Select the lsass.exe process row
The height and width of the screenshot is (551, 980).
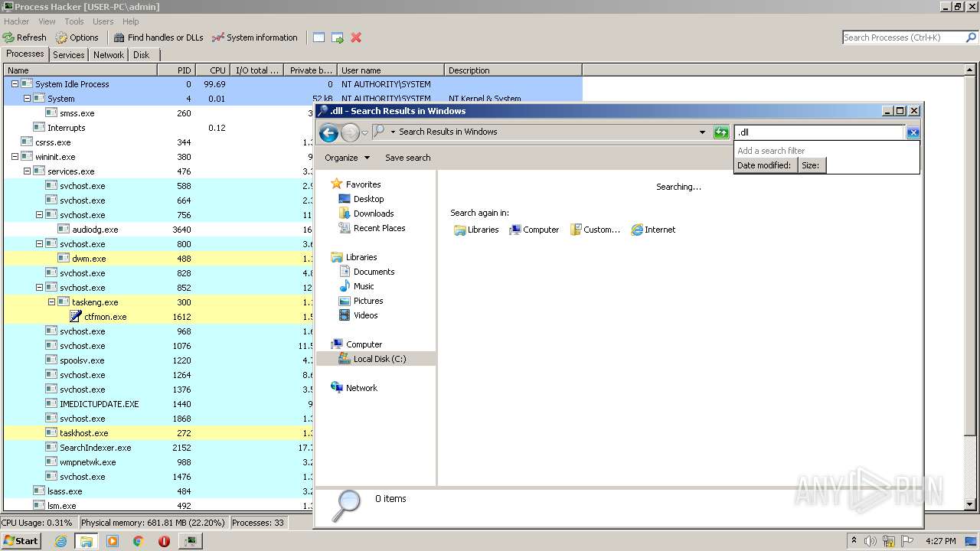click(x=158, y=491)
